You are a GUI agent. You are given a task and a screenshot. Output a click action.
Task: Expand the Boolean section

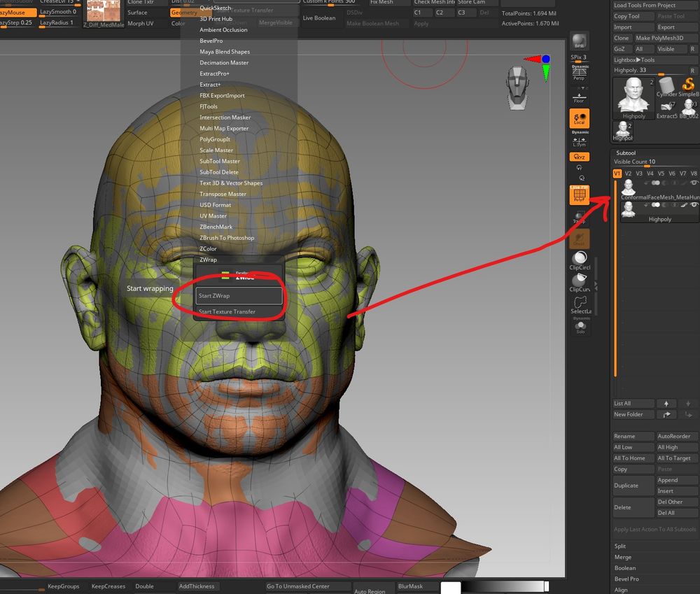[625, 568]
